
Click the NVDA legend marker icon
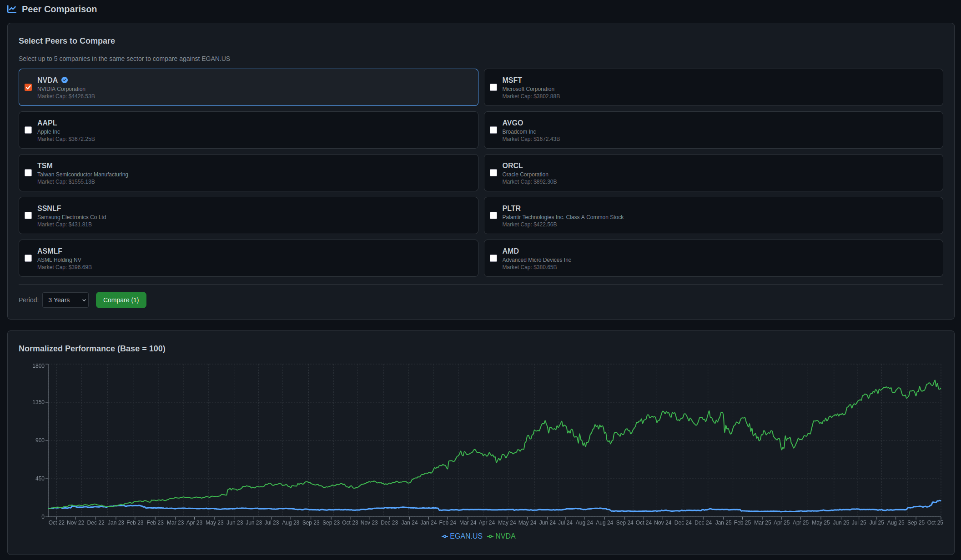[x=490, y=536]
